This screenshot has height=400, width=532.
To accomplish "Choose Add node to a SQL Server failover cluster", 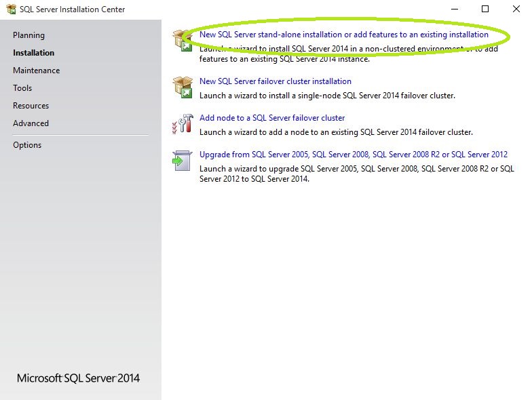I will pos(272,118).
